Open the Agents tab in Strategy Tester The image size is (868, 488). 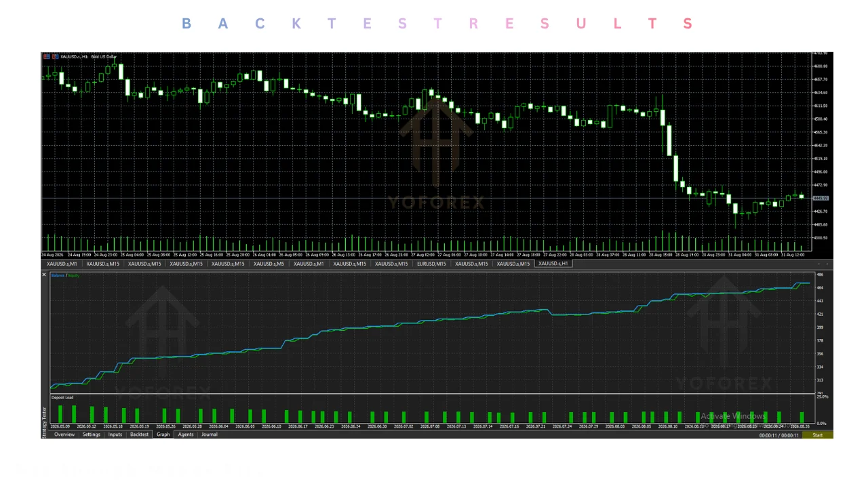(186, 434)
